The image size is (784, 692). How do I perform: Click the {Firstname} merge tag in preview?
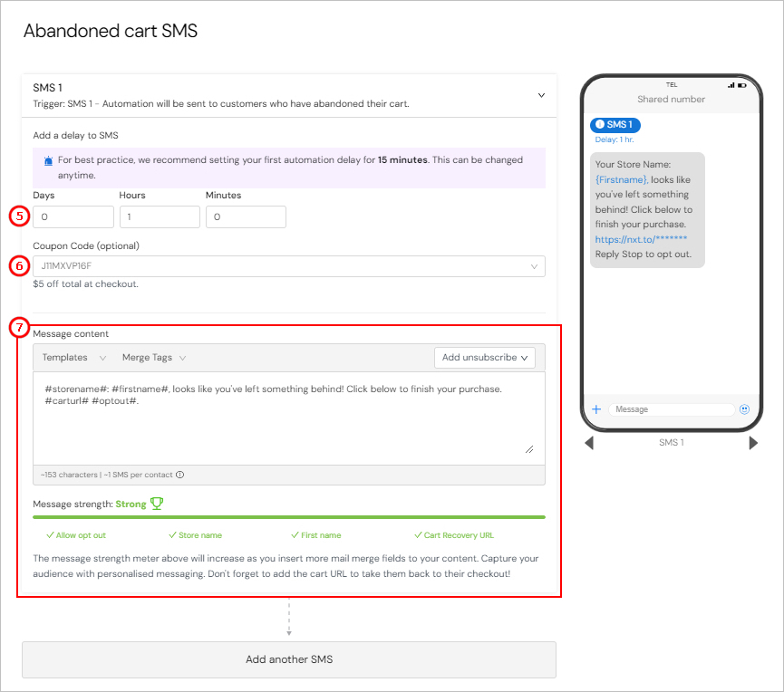(x=622, y=179)
